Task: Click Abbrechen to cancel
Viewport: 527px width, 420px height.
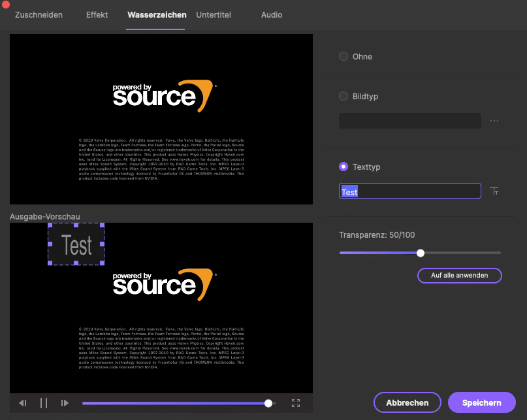Action: click(x=407, y=402)
